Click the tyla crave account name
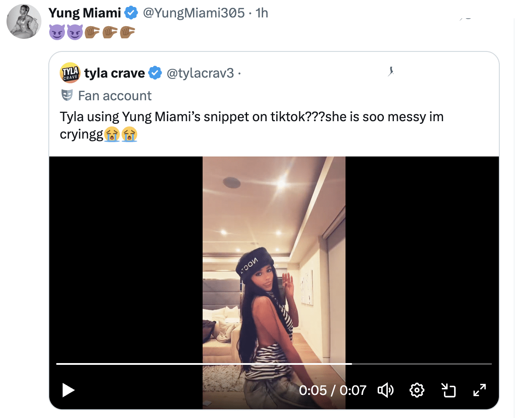 (x=114, y=73)
